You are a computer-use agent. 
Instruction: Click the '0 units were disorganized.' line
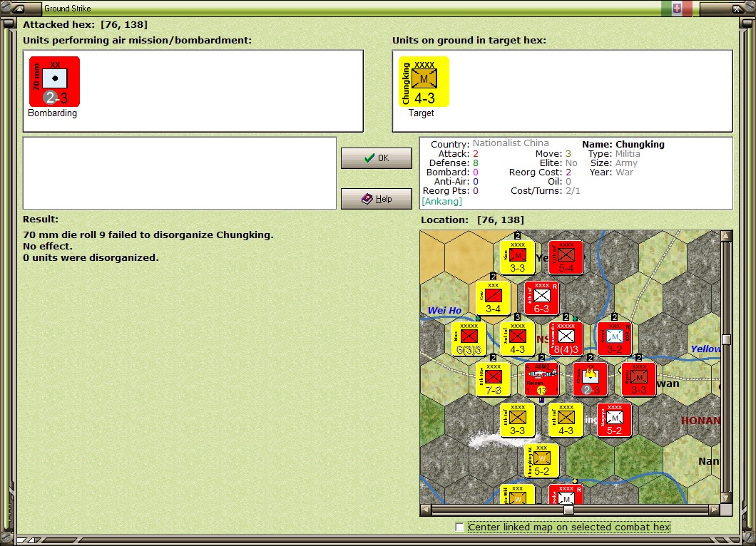(91, 258)
